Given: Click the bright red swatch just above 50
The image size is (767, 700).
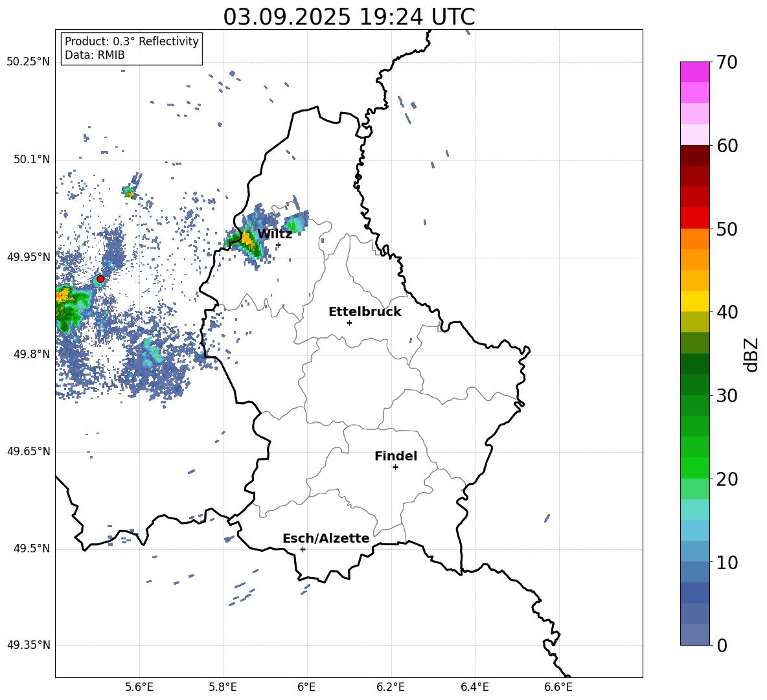Looking at the screenshot, I should point(695,218).
